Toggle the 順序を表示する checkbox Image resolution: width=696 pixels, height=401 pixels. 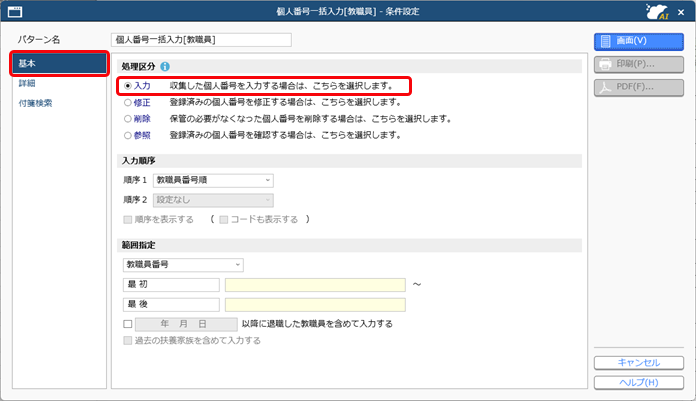coord(128,219)
